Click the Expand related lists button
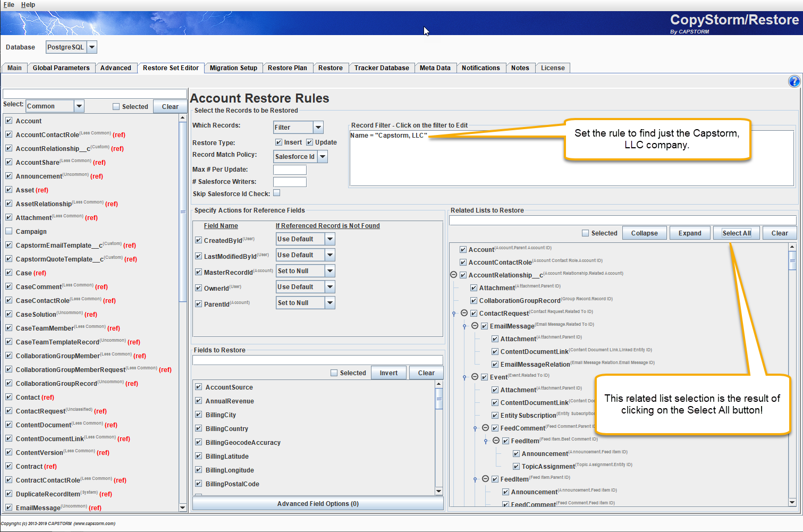Image resolution: width=803 pixels, height=532 pixels. [690, 233]
